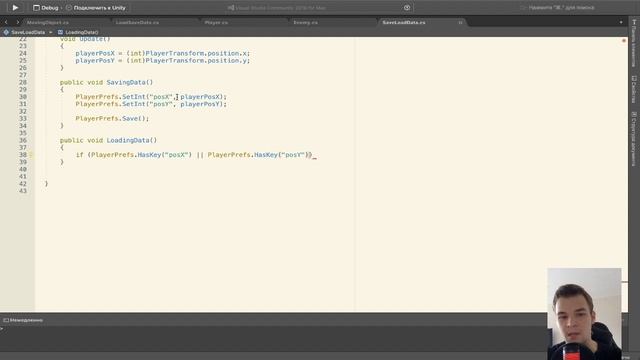Open the 'Свойства' properties side panel

[634, 89]
